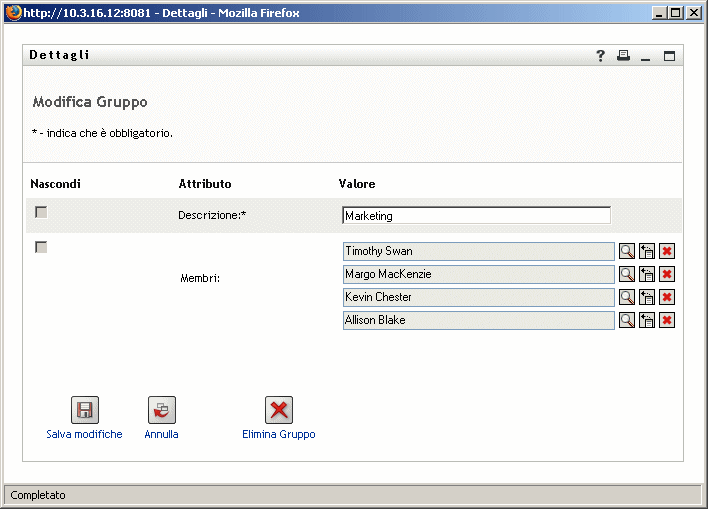The height and width of the screenshot is (509, 708).
Task: Open history list icon for Allison Blake
Action: click(x=647, y=320)
